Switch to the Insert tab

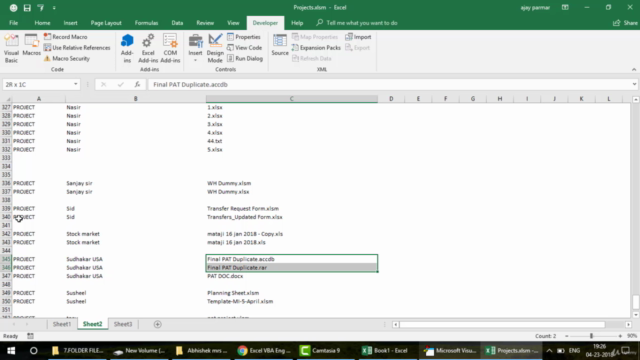pyautogui.click(x=70, y=23)
